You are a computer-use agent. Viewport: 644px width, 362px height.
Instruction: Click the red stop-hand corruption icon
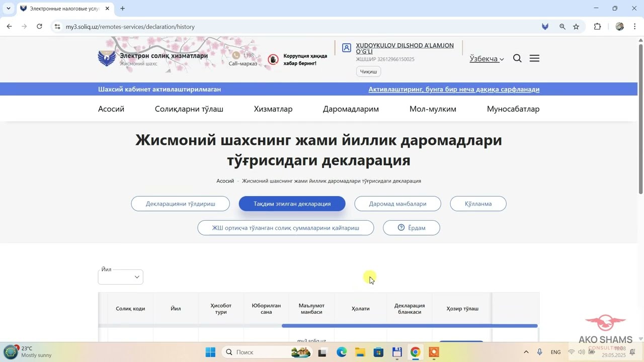point(273,60)
